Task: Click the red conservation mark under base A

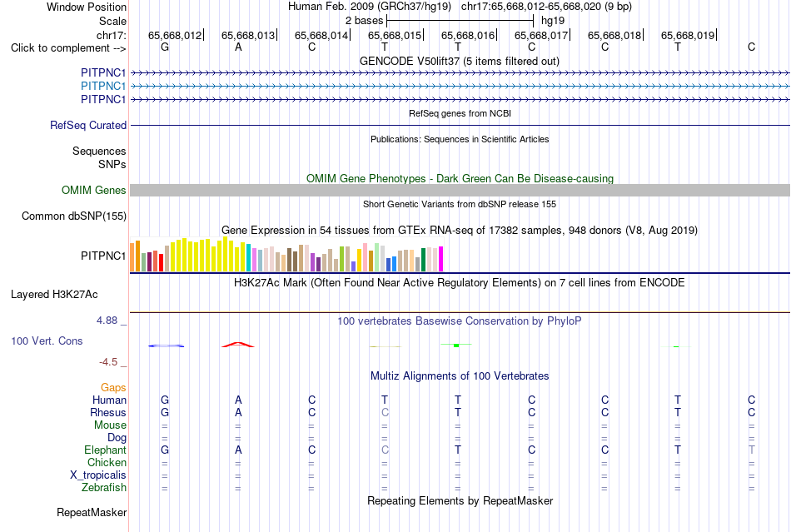Action: coord(238,345)
